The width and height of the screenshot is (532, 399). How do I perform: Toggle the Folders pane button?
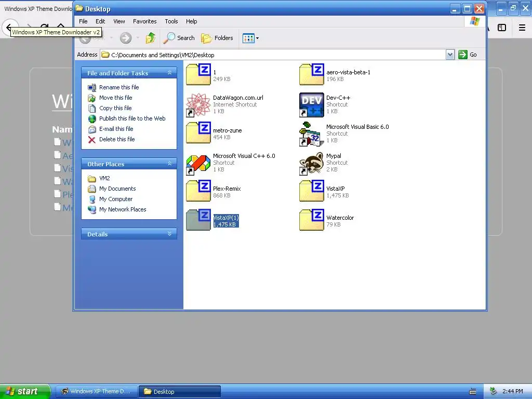[x=217, y=38]
